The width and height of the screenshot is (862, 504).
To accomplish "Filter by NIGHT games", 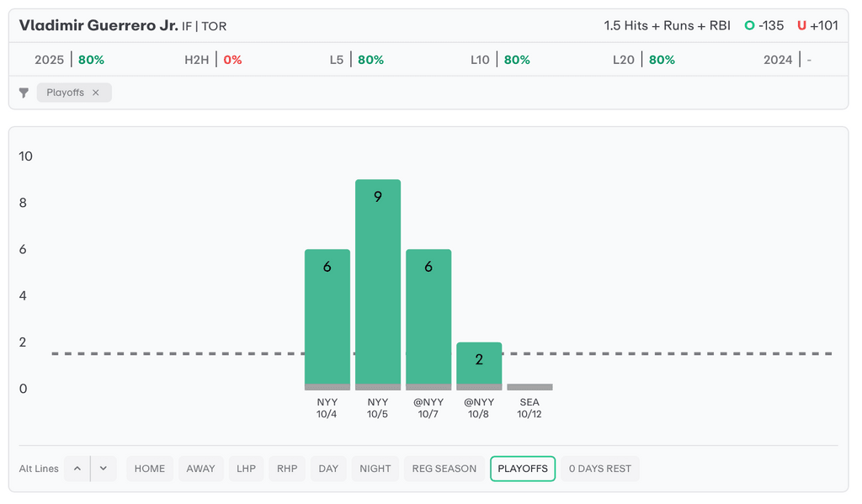I will [375, 469].
